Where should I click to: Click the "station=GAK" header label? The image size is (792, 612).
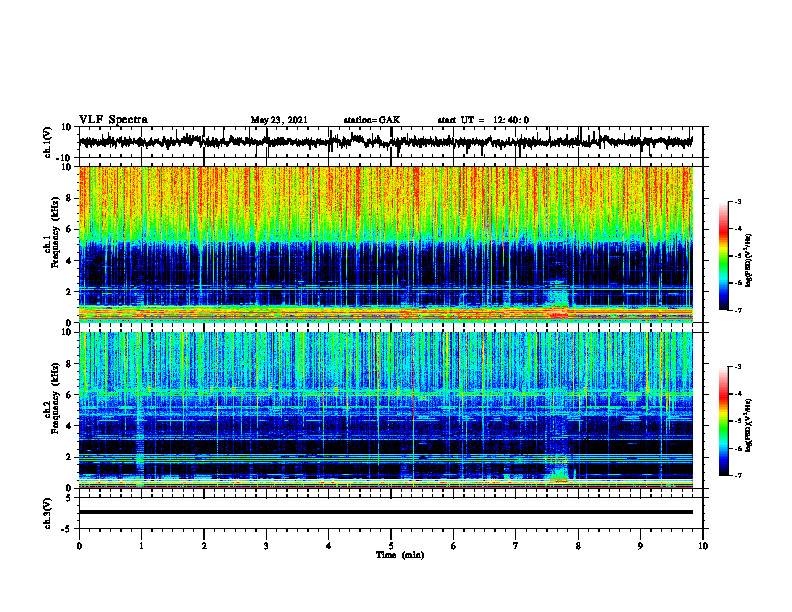[x=372, y=120]
